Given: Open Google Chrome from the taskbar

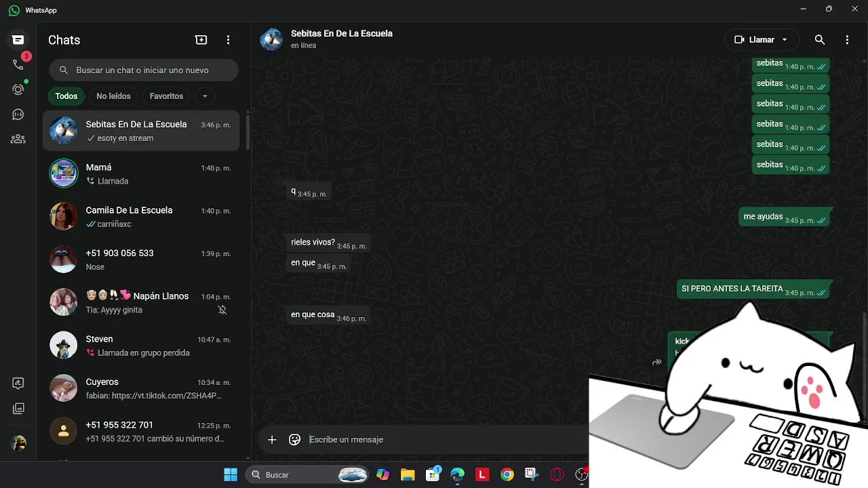Looking at the screenshot, I should (507, 474).
